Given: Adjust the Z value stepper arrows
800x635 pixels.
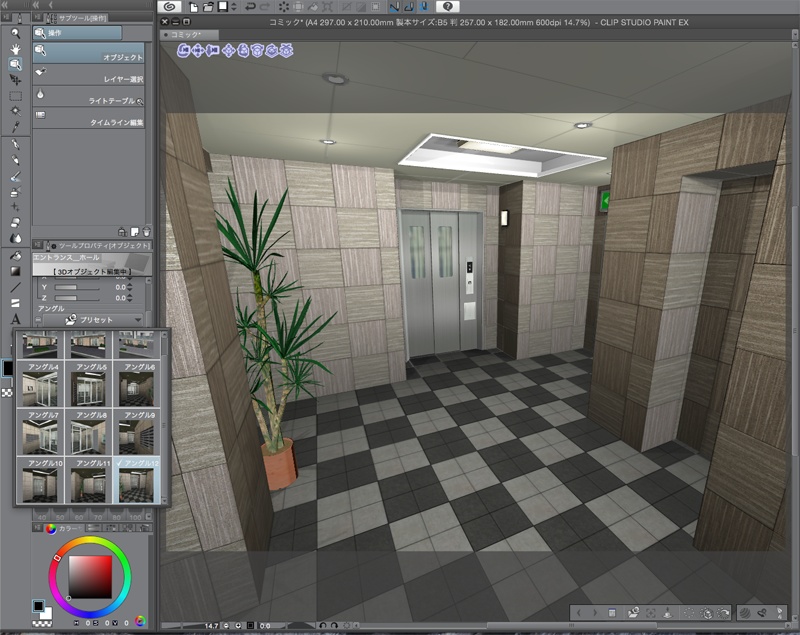Looking at the screenshot, I should [130, 298].
